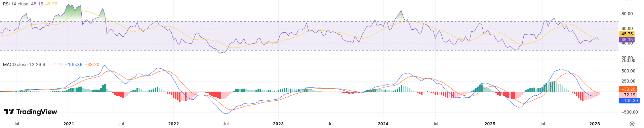644x128 pixels.
Task: Click the 2025 label on time axis
Action: pos(490,124)
